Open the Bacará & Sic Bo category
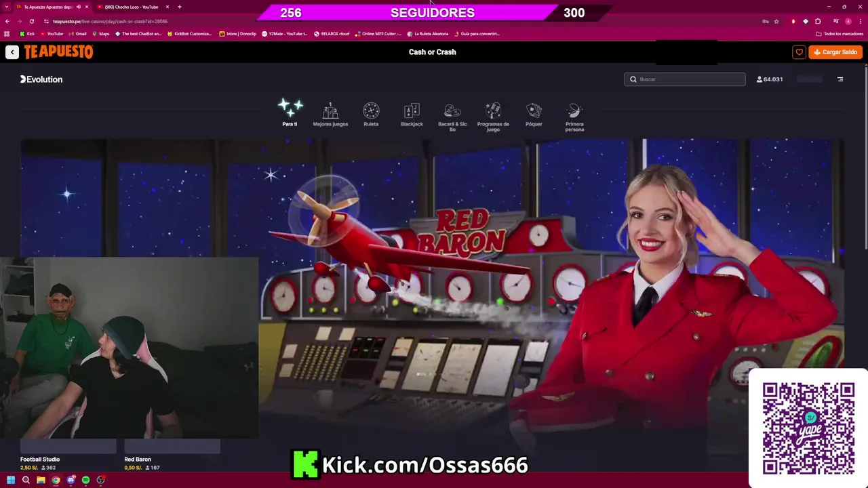 (452, 117)
